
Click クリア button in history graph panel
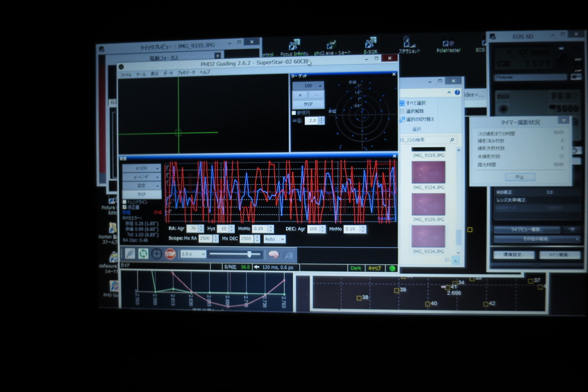[142, 194]
